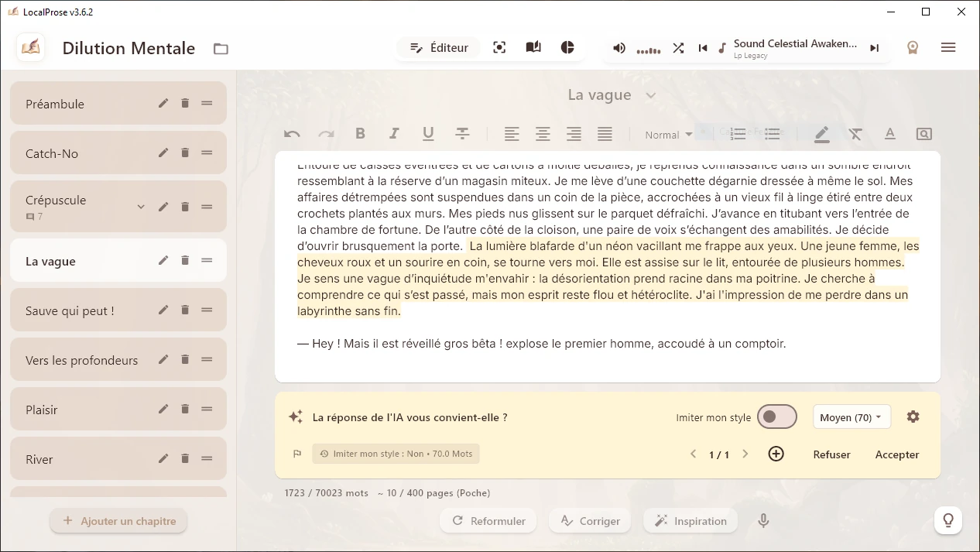Rename the Préambule chapter with pencil icon
The image size is (980, 552).
pyautogui.click(x=163, y=103)
